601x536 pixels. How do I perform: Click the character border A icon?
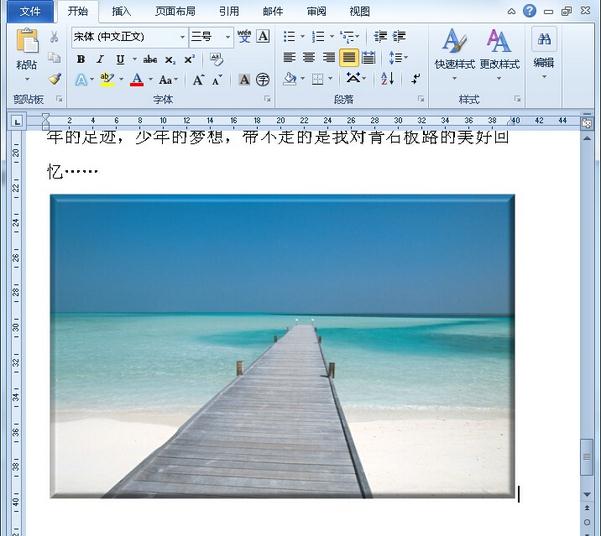point(263,36)
